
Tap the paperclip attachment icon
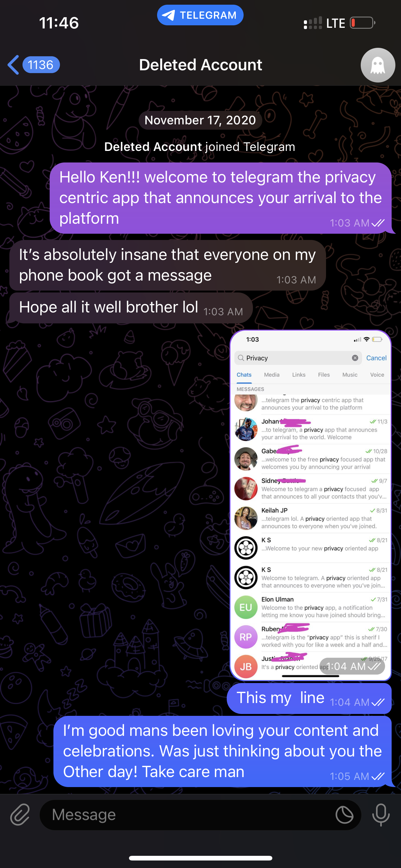pyautogui.click(x=20, y=815)
